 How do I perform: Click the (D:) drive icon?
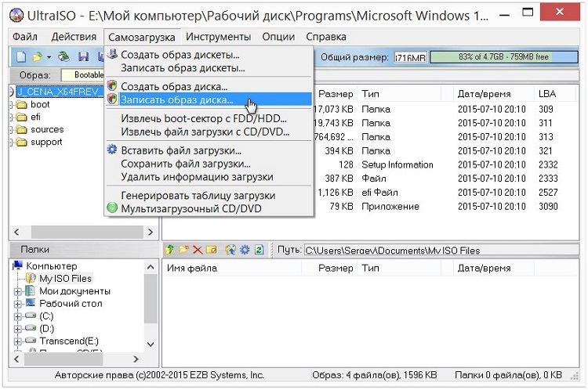[x=31, y=328]
